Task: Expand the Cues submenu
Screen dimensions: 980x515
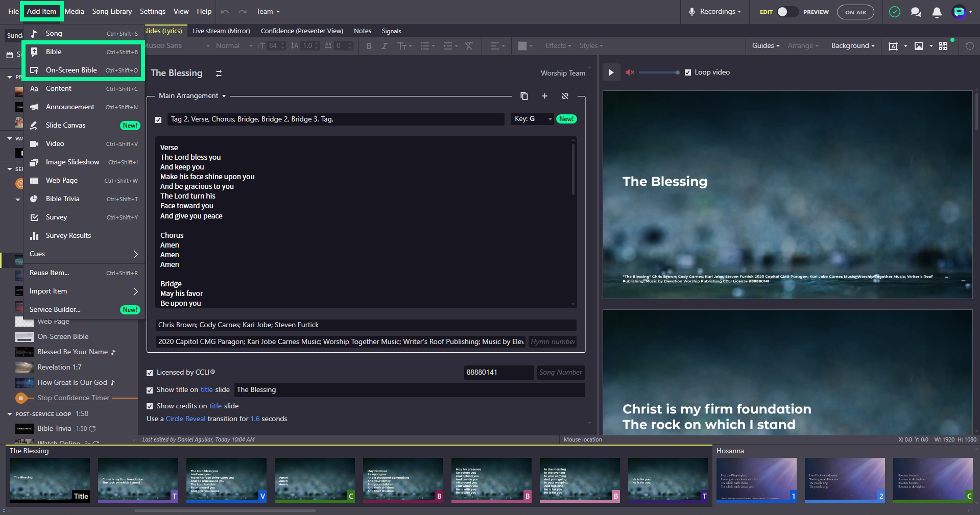Action: tap(84, 254)
